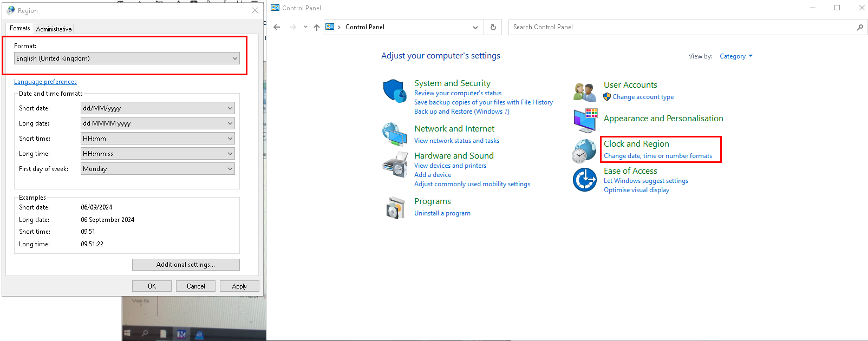868x341 pixels.
Task: Click Cancel in the Region dialog
Action: tap(195, 286)
